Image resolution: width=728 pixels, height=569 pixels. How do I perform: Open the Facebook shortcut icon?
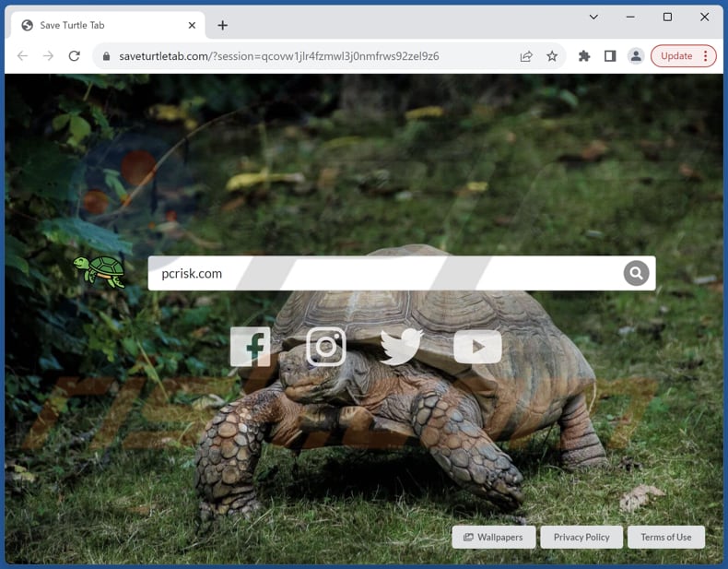click(251, 347)
